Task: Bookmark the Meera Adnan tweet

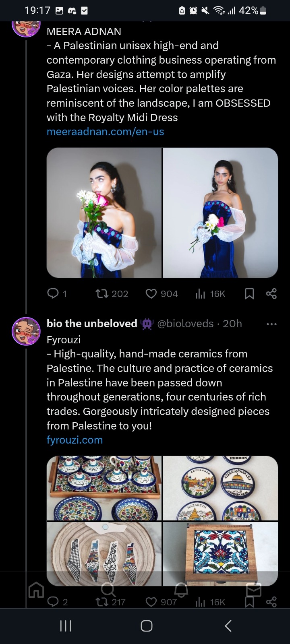Action: (249, 294)
